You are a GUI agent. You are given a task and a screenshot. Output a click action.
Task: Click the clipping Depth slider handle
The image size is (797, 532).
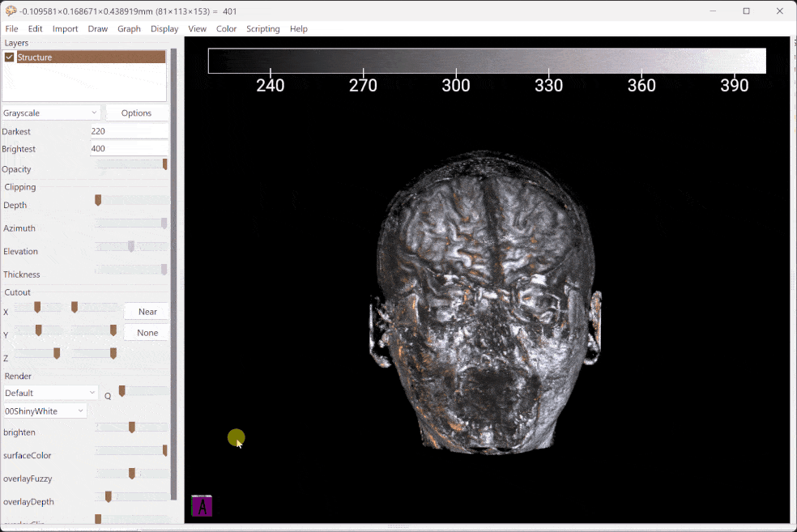click(98, 200)
